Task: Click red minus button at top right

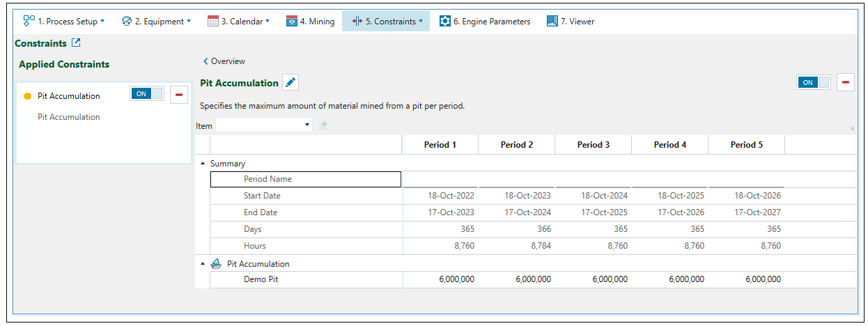Action: pos(846,82)
